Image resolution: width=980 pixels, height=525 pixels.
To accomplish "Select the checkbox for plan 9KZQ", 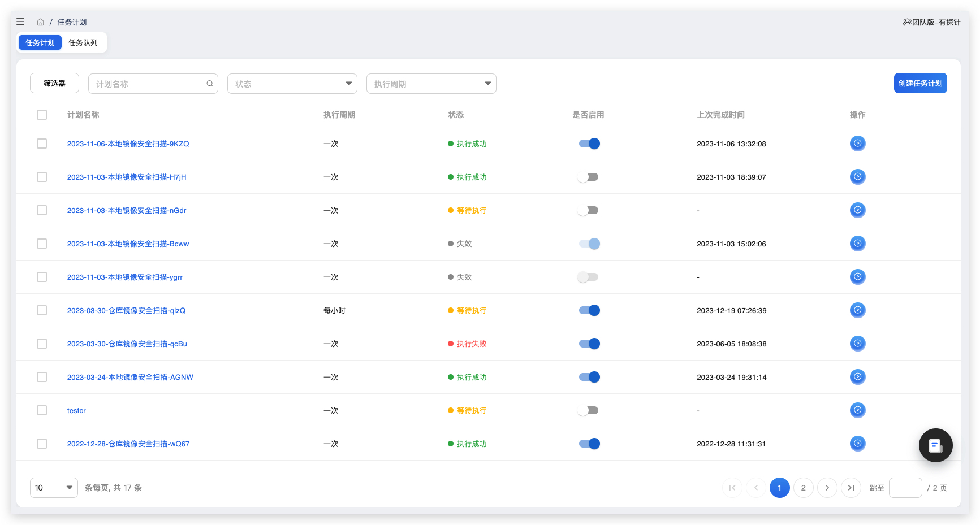I will pyautogui.click(x=42, y=144).
